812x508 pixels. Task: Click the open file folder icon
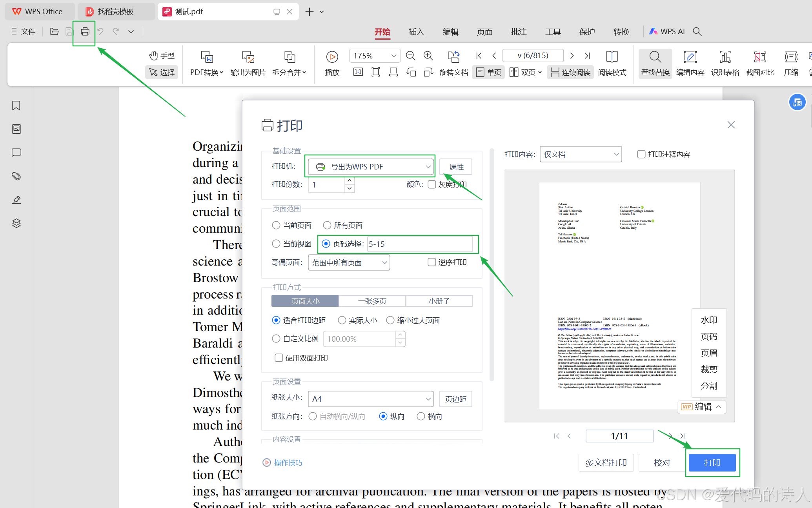pos(55,31)
